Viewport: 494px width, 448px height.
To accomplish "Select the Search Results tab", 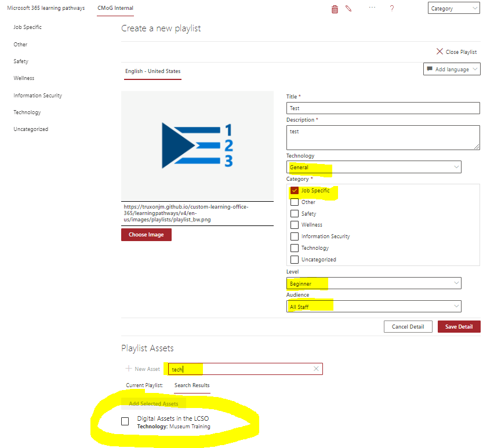I will coord(192,385).
